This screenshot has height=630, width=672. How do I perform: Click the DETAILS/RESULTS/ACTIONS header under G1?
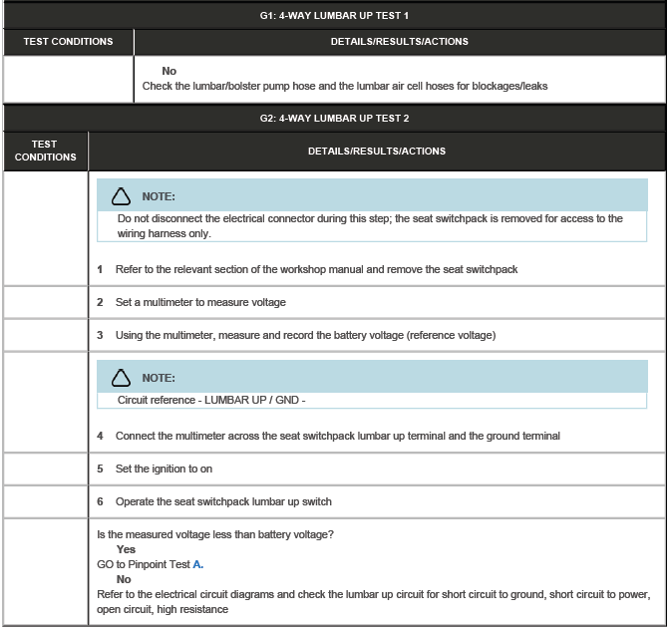(x=399, y=42)
